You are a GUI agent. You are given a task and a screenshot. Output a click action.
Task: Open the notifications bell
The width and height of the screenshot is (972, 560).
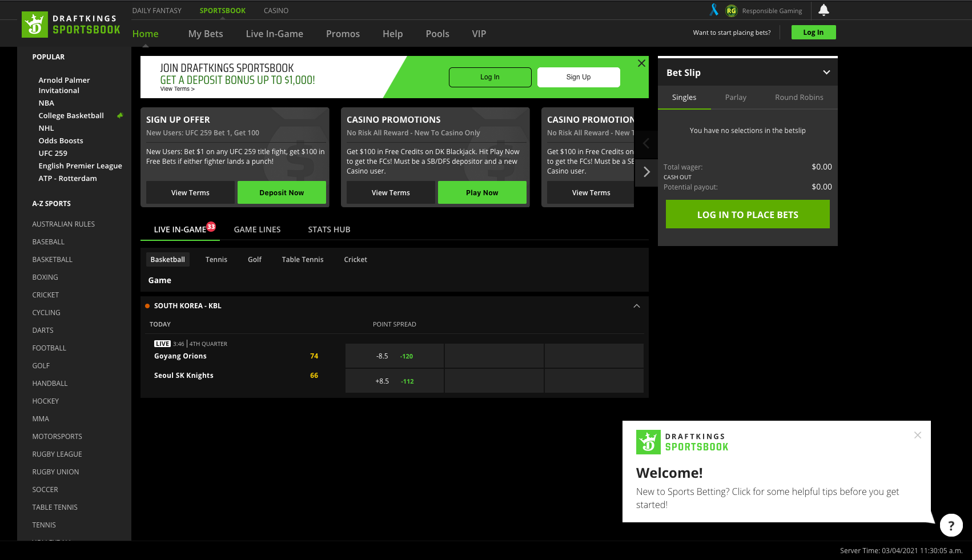(824, 10)
